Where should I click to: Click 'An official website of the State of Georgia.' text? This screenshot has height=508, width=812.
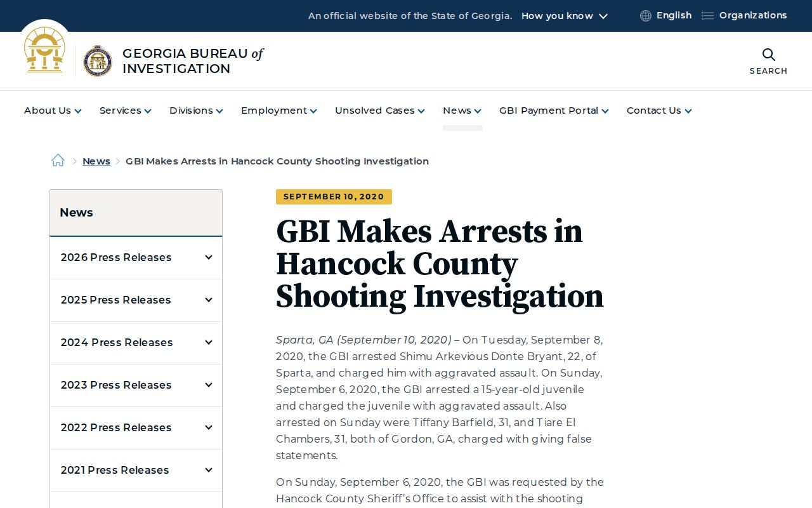click(410, 16)
